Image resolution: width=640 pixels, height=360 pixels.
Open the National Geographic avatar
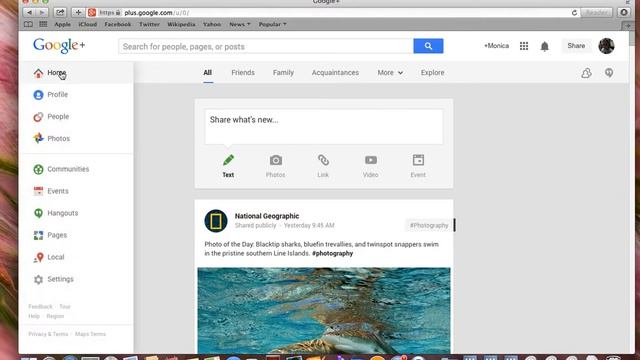pos(216,221)
